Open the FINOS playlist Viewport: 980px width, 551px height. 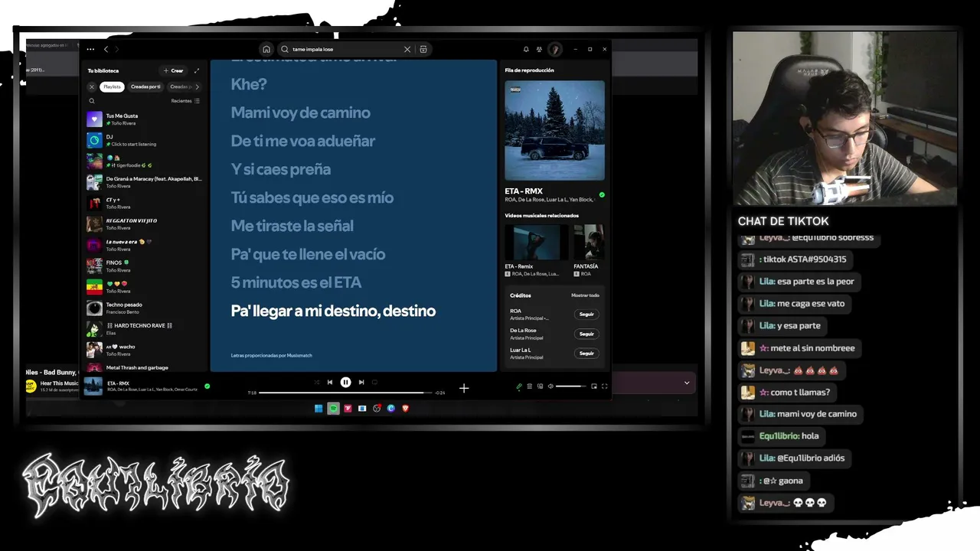click(x=144, y=266)
